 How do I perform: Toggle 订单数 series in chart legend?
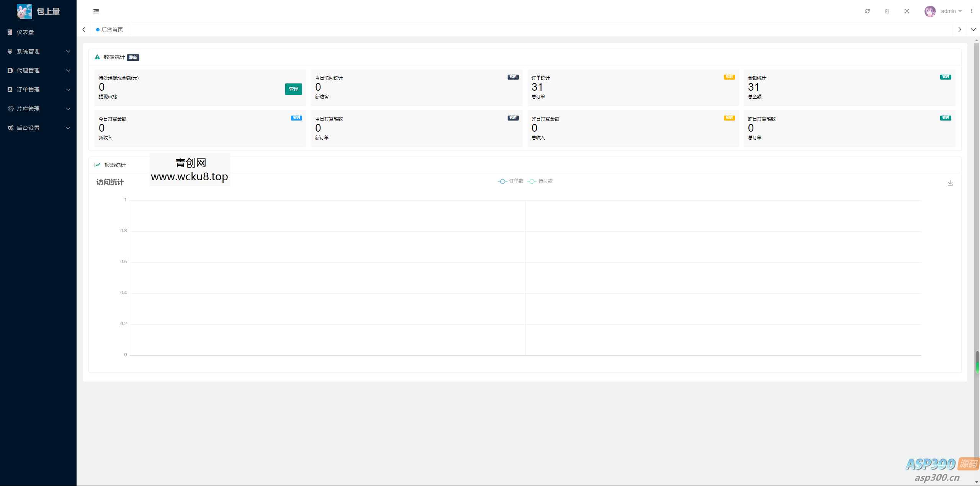510,181
